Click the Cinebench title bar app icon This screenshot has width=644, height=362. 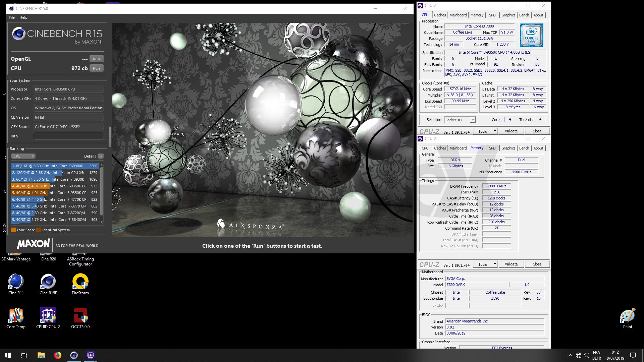[12, 8]
